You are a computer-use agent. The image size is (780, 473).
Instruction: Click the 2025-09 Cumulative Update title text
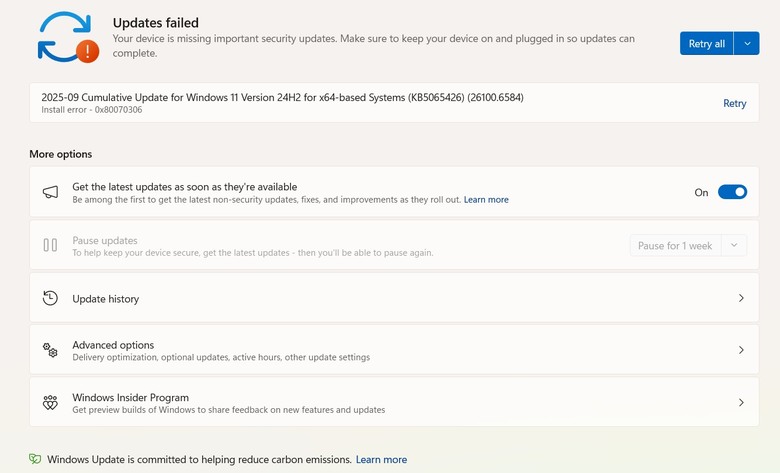(x=282, y=97)
